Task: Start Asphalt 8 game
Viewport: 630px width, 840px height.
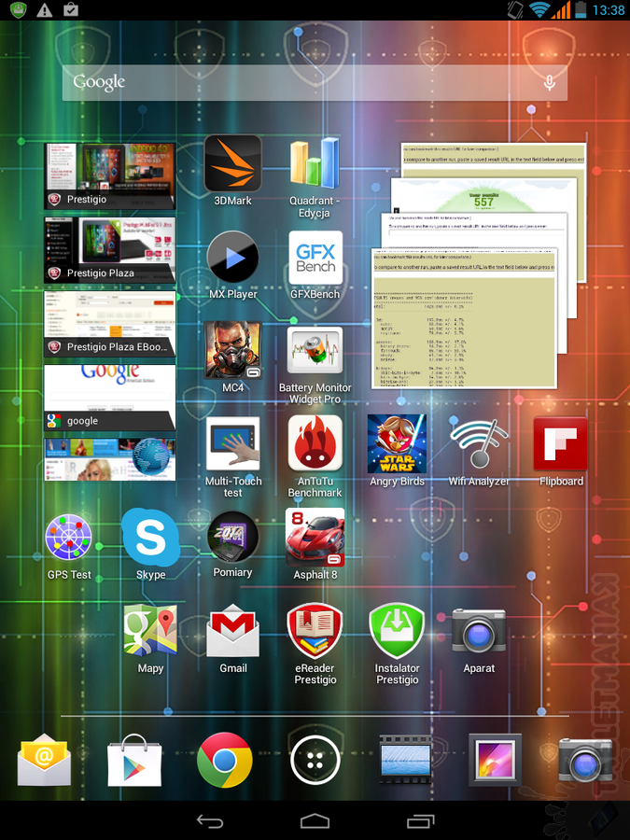Action: [315, 544]
